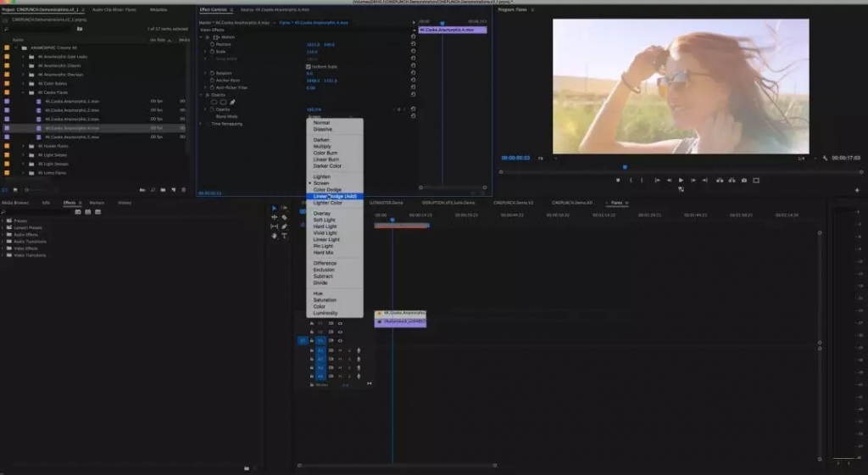868x475 pixels.
Task: Select the Slip tool
Action: pyautogui.click(x=274, y=226)
